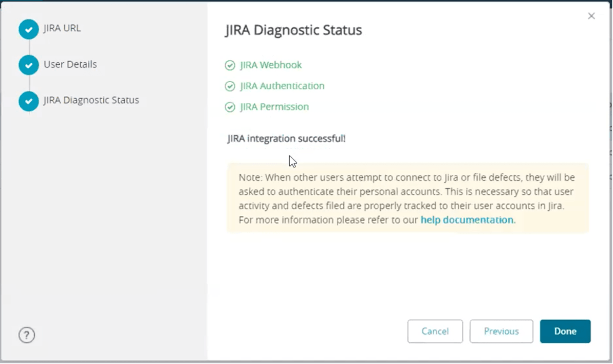613x364 pixels.
Task: Click the Done button
Action: [x=565, y=331]
